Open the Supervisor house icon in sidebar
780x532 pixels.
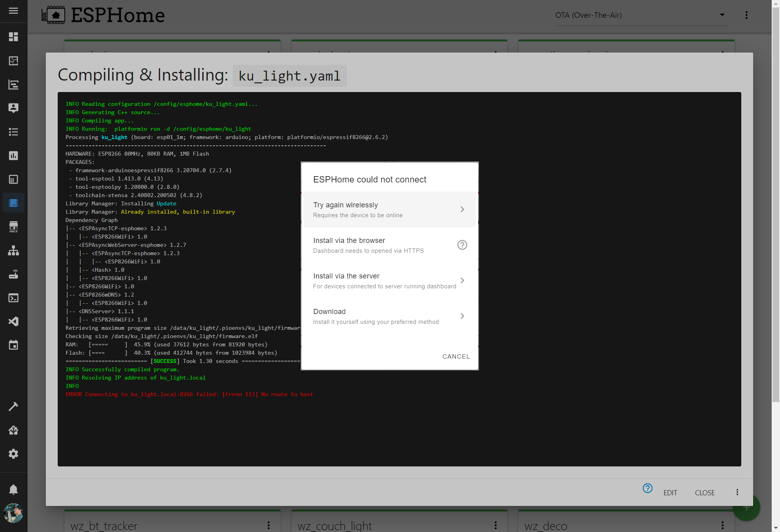13,430
